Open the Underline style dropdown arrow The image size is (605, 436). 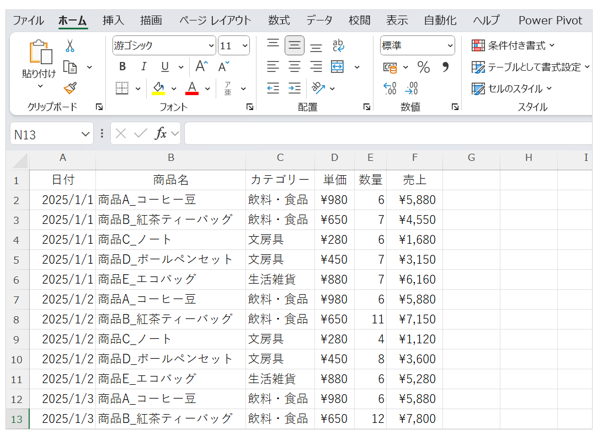coord(181,67)
